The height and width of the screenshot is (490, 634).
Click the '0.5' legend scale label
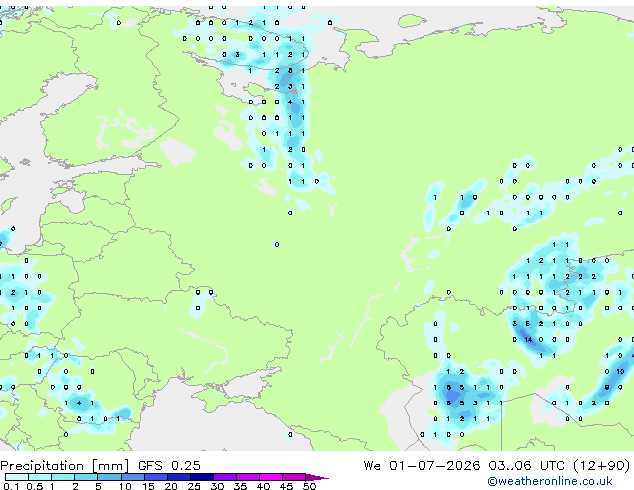point(34,486)
